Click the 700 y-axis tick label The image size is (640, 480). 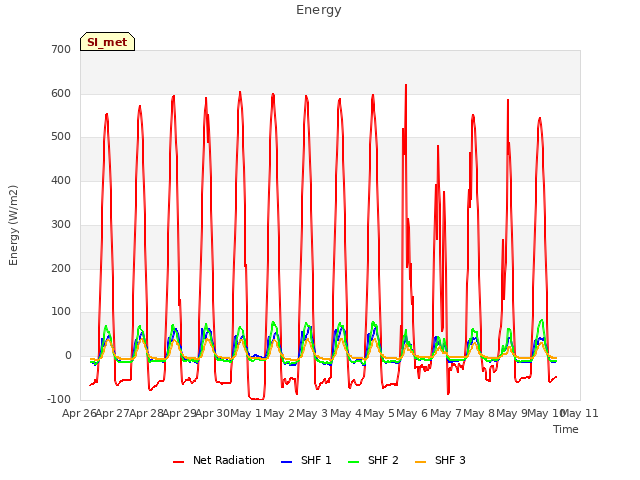click(61, 49)
